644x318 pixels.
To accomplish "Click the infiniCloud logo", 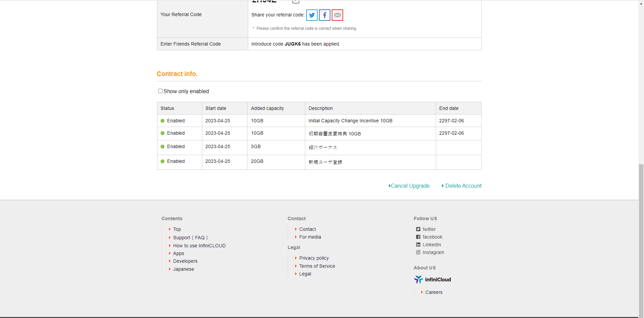I will [x=432, y=279].
